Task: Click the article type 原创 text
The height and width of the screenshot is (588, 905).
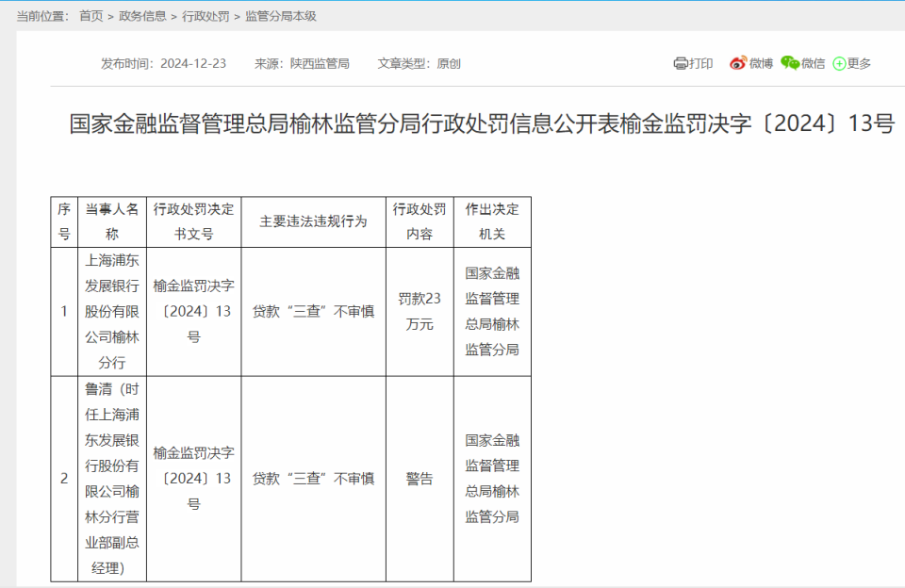Action: pos(449,63)
